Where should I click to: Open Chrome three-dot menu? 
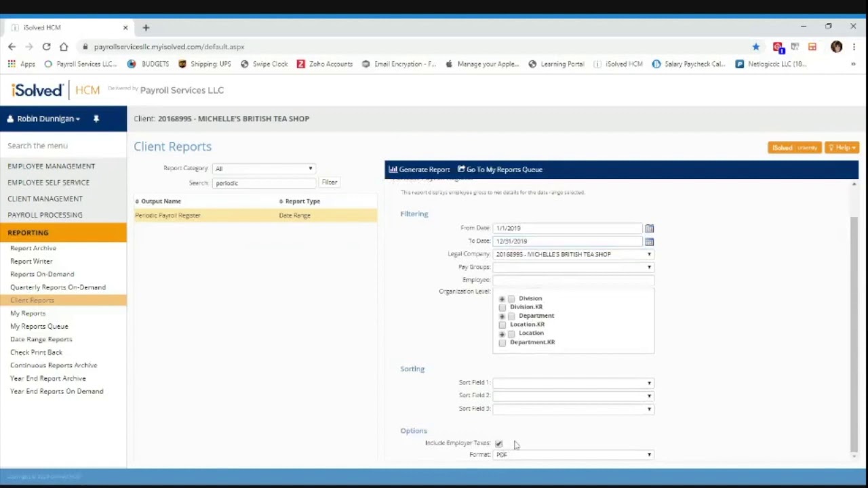pyautogui.click(x=854, y=47)
